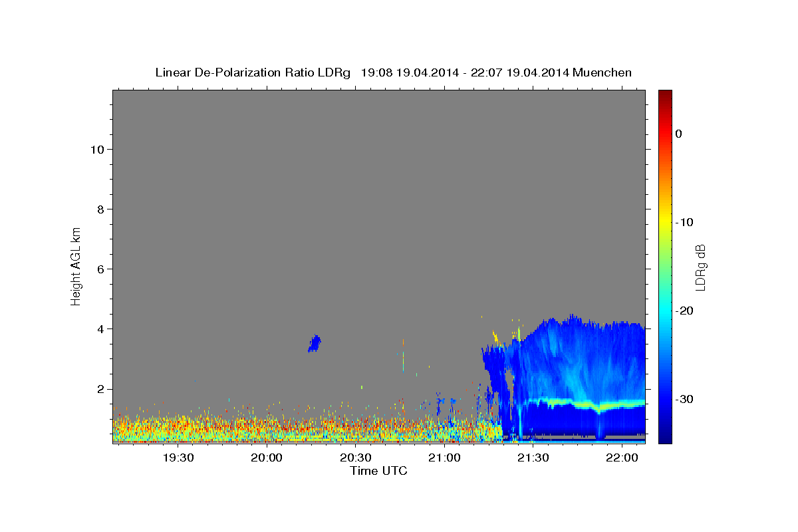Click the colorbar value -30
This screenshot has height=532, width=798.
click(684, 399)
